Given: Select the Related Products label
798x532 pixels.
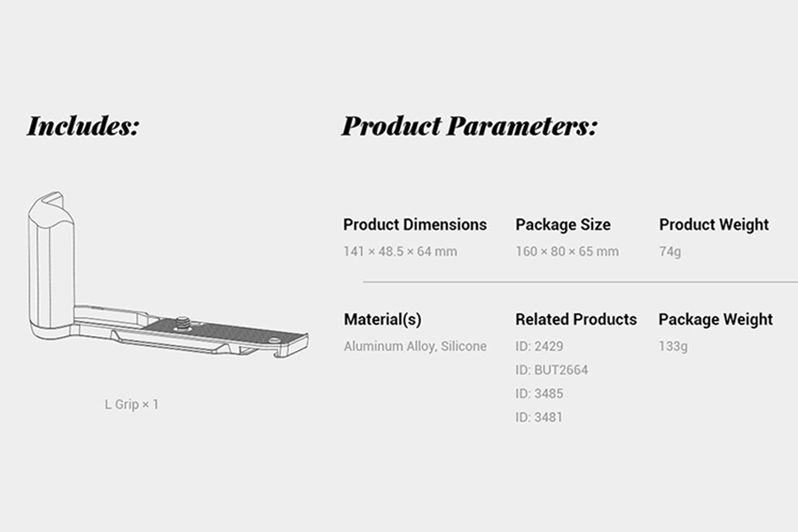Looking at the screenshot, I should 576,320.
